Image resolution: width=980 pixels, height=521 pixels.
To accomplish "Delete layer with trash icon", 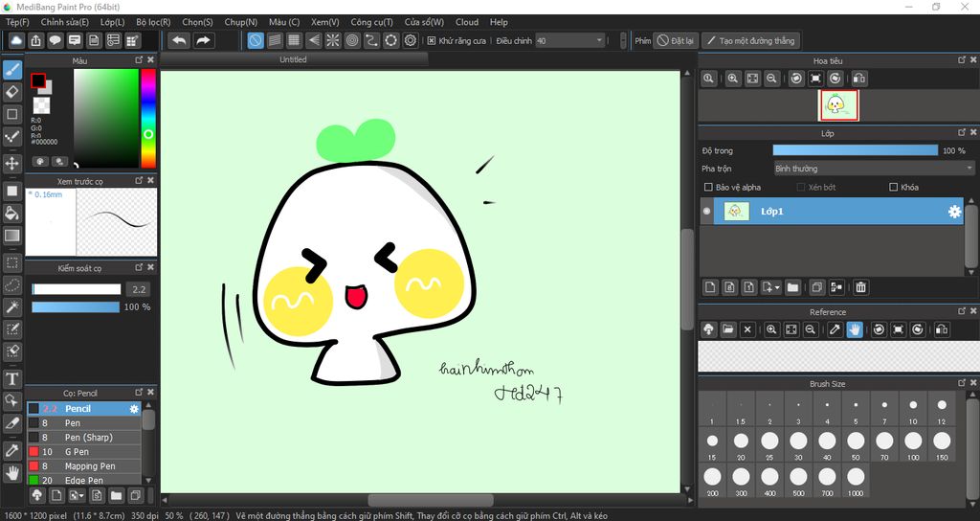I will click(860, 287).
